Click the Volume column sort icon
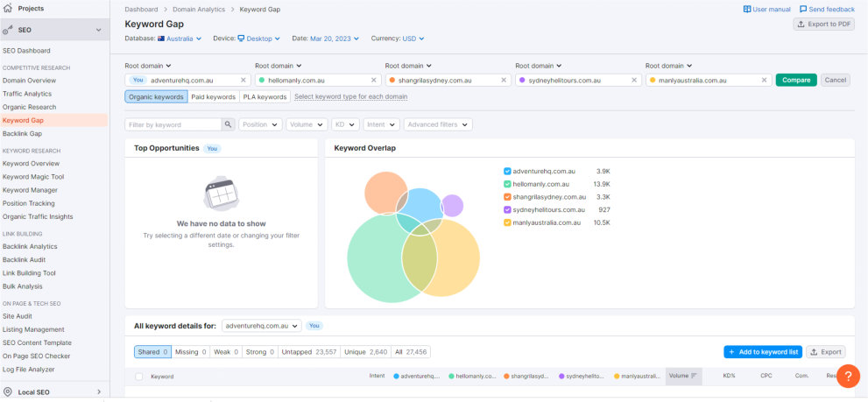The width and height of the screenshot is (868, 402). (694, 376)
